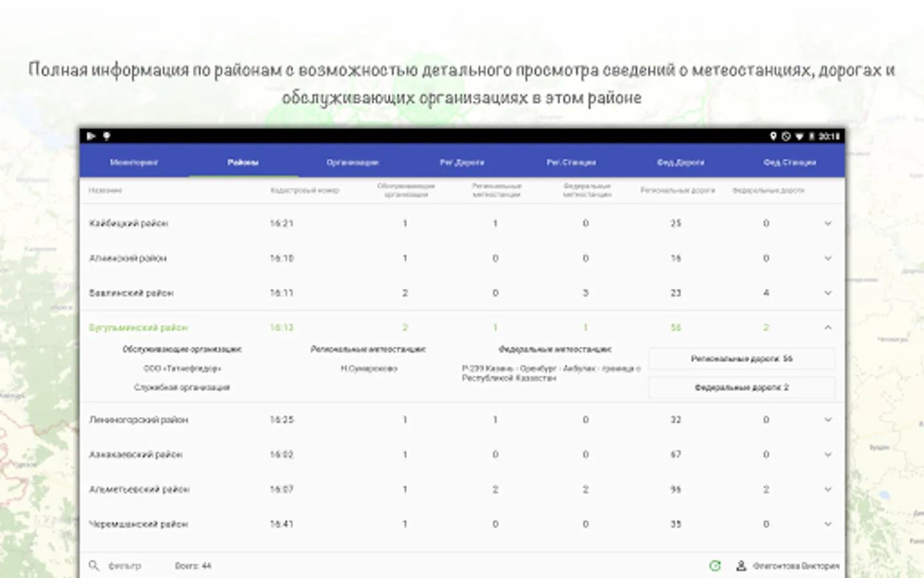Click the play store notification icon
The image size is (924, 578).
point(91,136)
